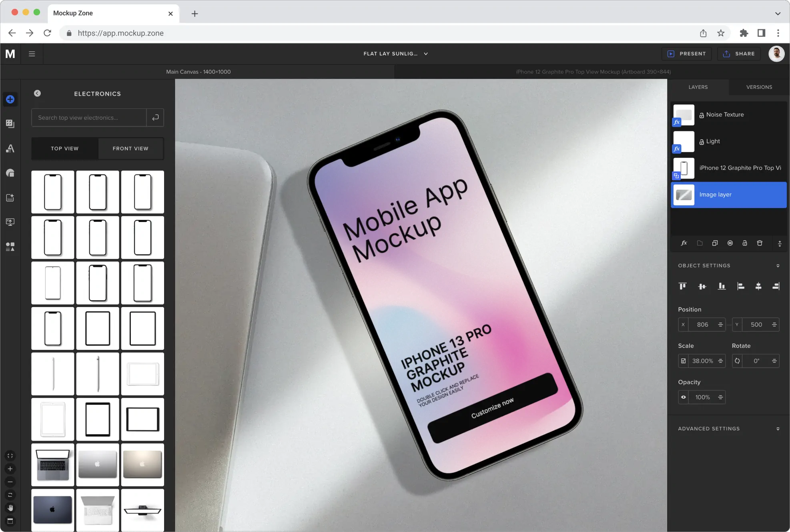Expand the Advanced Settings section
The width and height of the screenshot is (790, 532).
pos(778,428)
